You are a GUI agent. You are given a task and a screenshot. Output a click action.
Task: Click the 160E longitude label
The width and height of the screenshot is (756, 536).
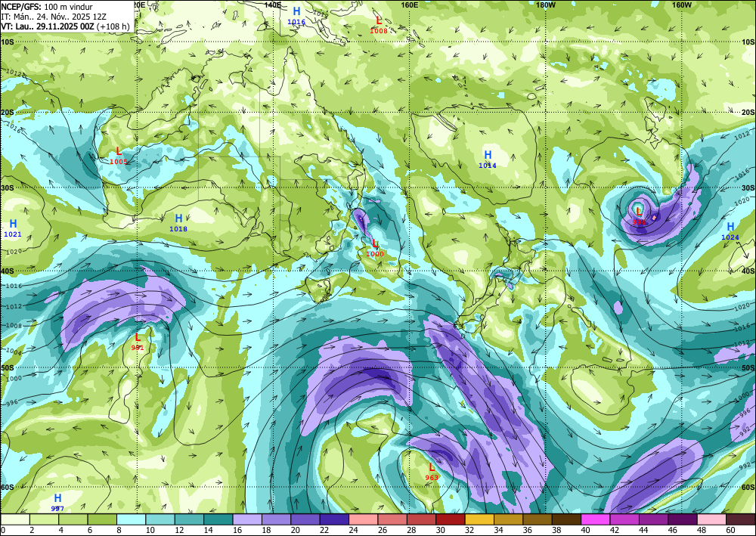pyautogui.click(x=409, y=5)
